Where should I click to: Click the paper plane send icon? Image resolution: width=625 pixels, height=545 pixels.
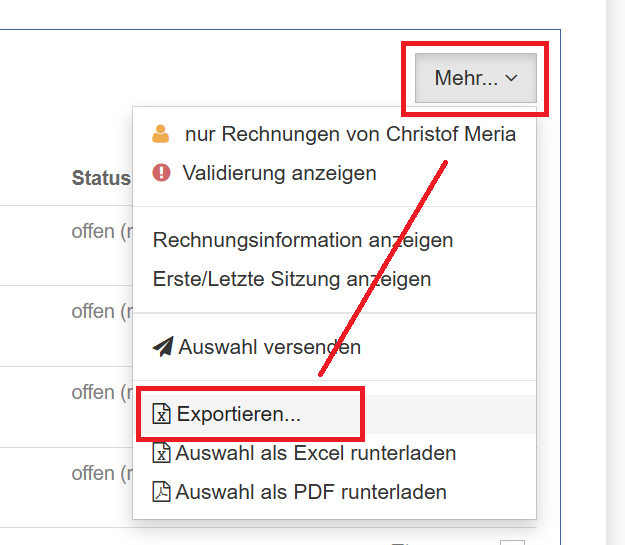[x=163, y=347]
